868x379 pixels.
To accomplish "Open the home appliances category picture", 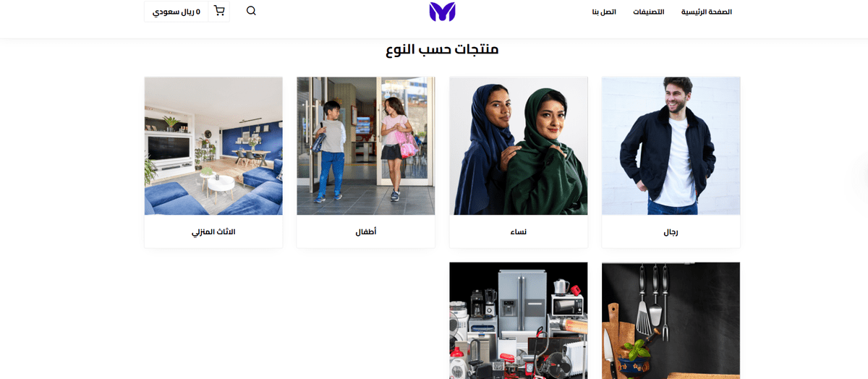I will 519,320.
